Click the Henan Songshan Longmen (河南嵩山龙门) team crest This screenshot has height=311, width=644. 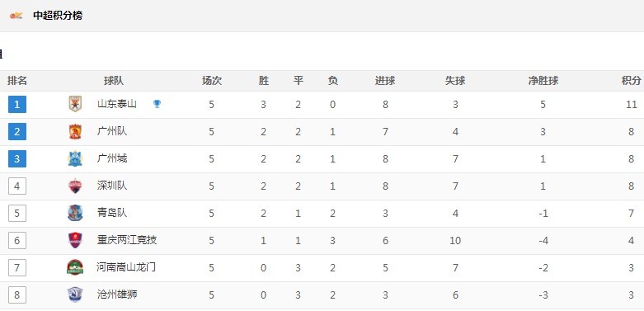(75, 267)
